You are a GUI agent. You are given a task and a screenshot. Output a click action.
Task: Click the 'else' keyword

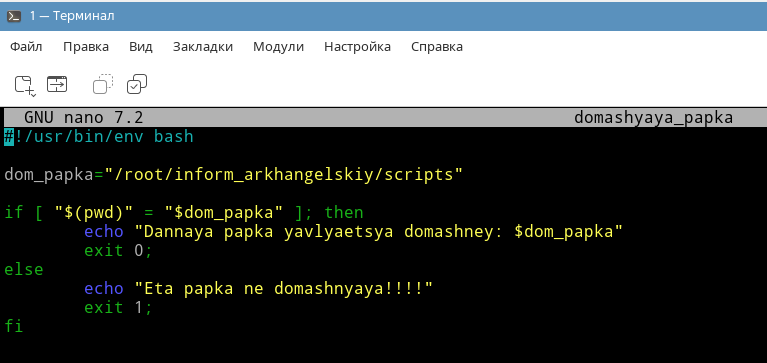pyautogui.click(x=23, y=270)
